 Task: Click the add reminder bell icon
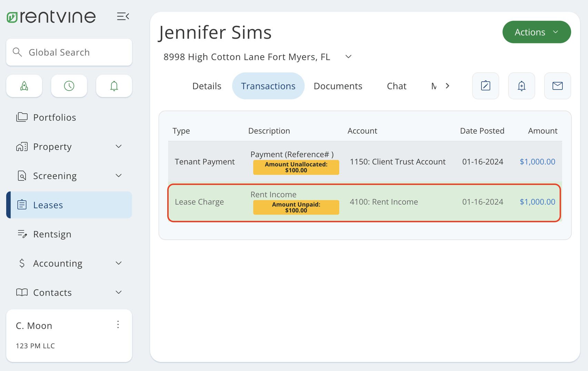point(521,86)
